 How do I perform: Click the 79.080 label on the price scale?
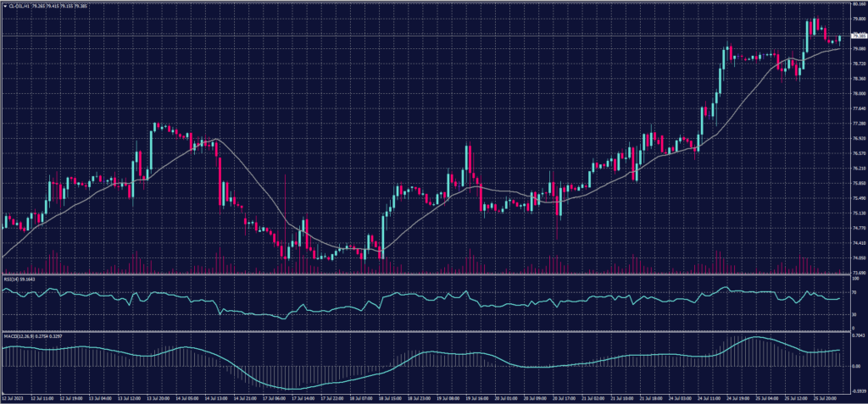(x=858, y=49)
